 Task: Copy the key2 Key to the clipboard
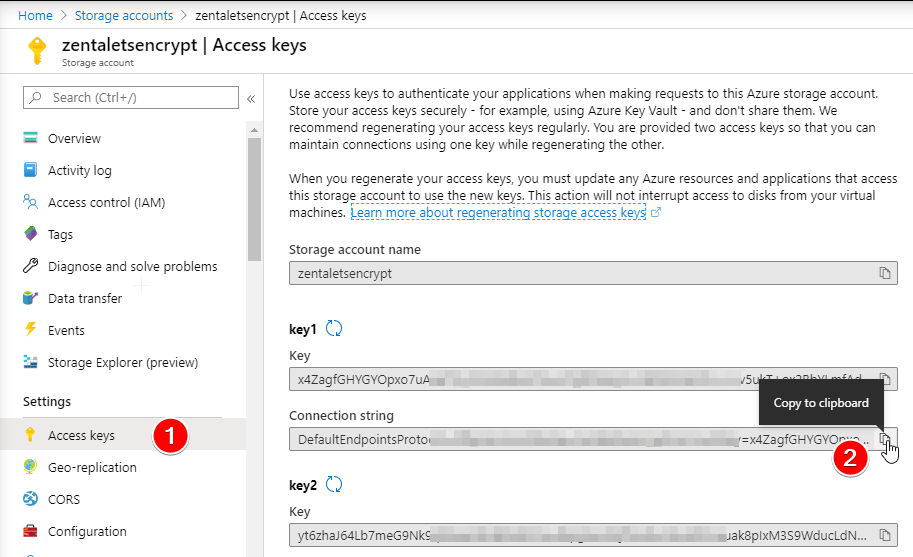884,535
